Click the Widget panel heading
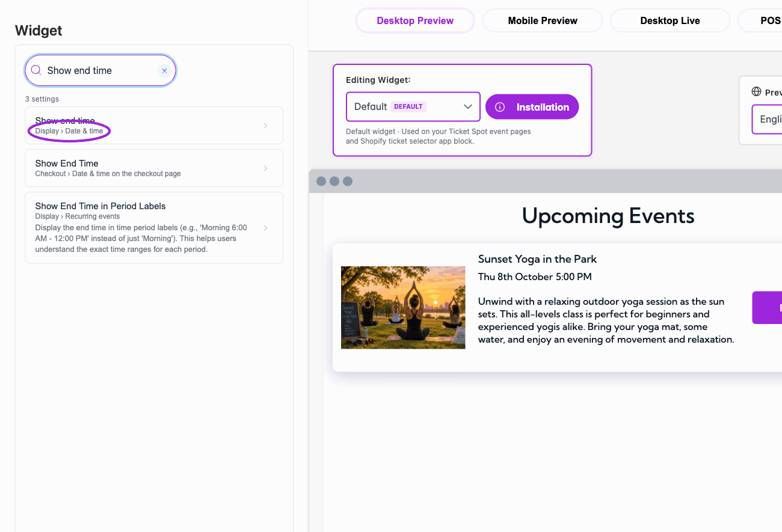This screenshot has height=532, width=782. 38,31
